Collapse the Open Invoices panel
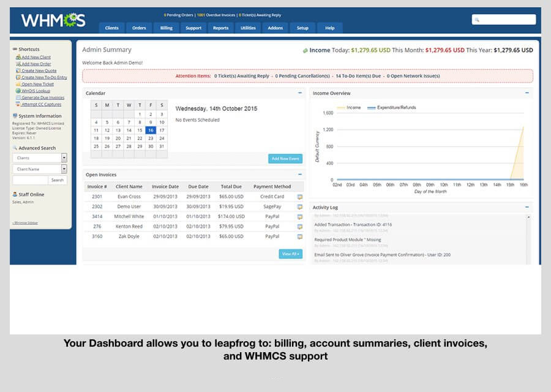The width and height of the screenshot is (551, 392). pyautogui.click(x=300, y=175)
